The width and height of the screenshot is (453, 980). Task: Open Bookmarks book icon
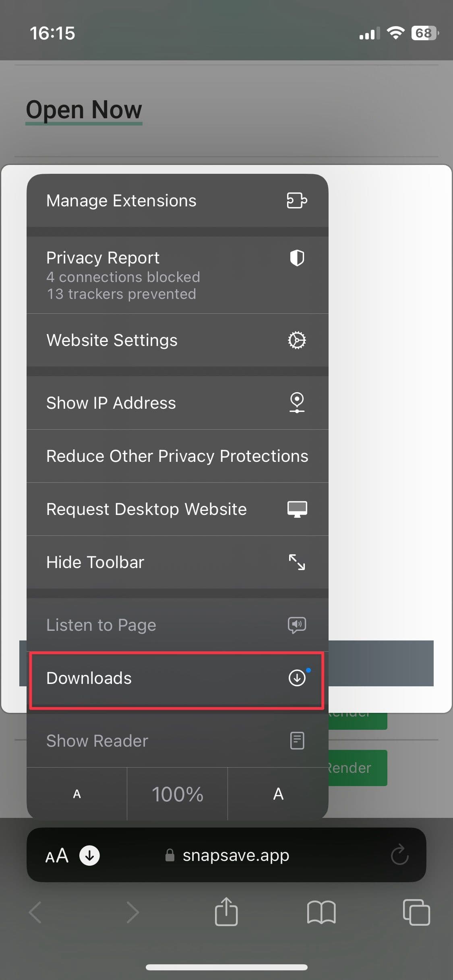tap(321, 912)
